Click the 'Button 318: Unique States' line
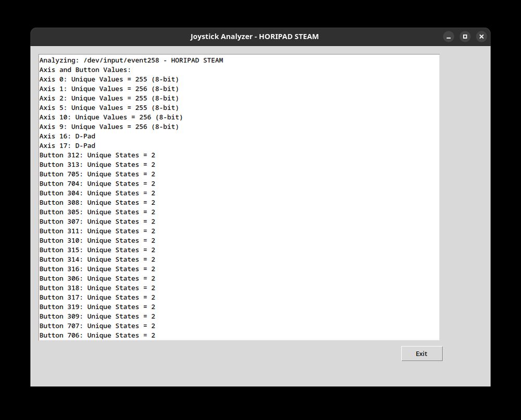The width and height of the screenshot is (521, 420). pos(97,288)
